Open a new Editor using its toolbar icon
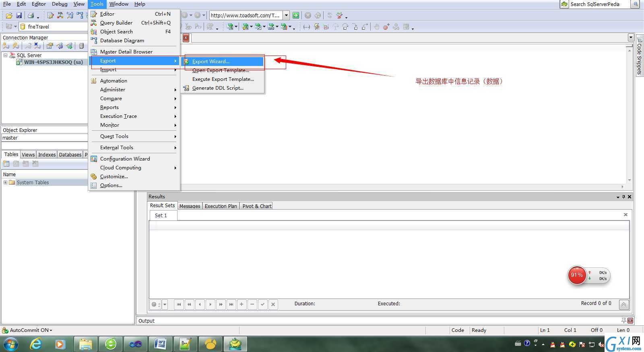Viewport: 644px width, 352px height. point(50,15)
